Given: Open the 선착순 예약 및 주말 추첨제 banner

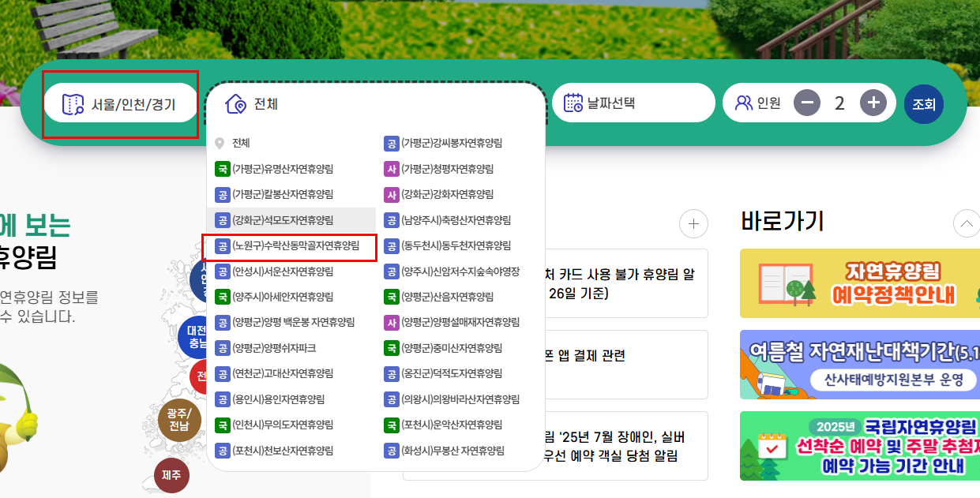Looking at the screenshot, I should (860, 446).
